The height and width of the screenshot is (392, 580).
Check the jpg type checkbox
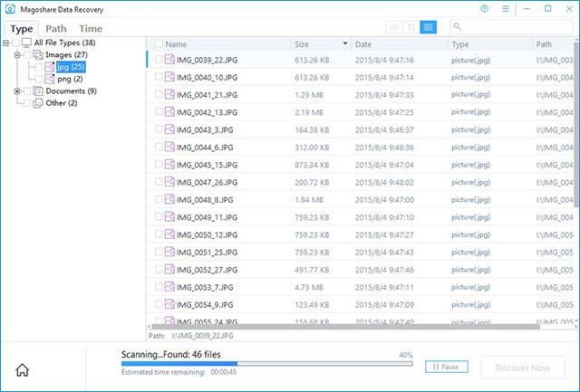[39, 67]
